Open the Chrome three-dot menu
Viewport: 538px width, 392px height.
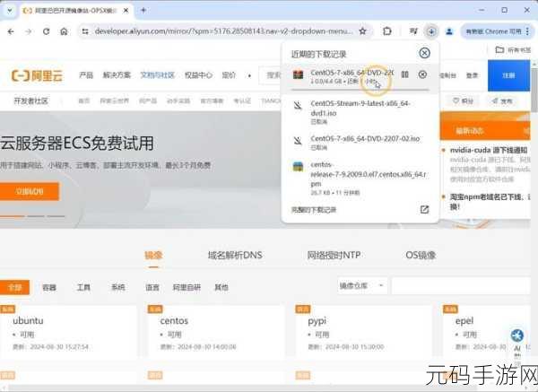tap(527, 31)
